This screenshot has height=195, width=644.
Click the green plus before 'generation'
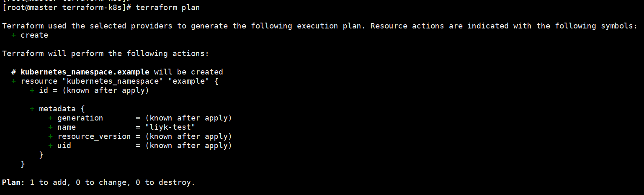tap(51, 118)
